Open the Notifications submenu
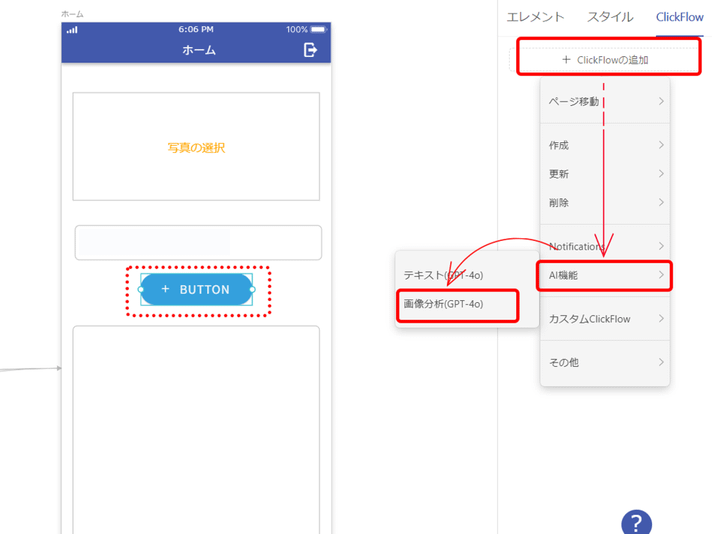Viewport: 712px width, 534px height. 604,246
